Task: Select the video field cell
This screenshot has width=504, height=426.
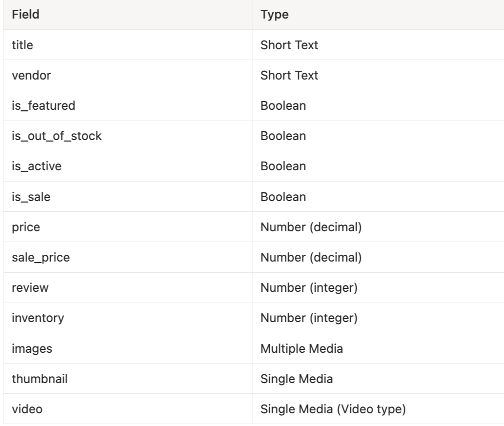Action: [27, 409]
